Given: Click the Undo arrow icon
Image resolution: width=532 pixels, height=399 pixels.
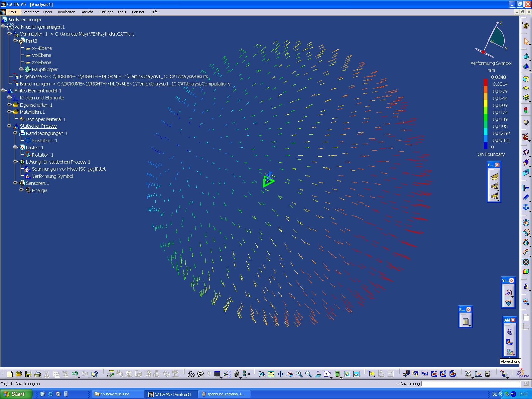Looking at the screenshot, I should coord(75,374).
